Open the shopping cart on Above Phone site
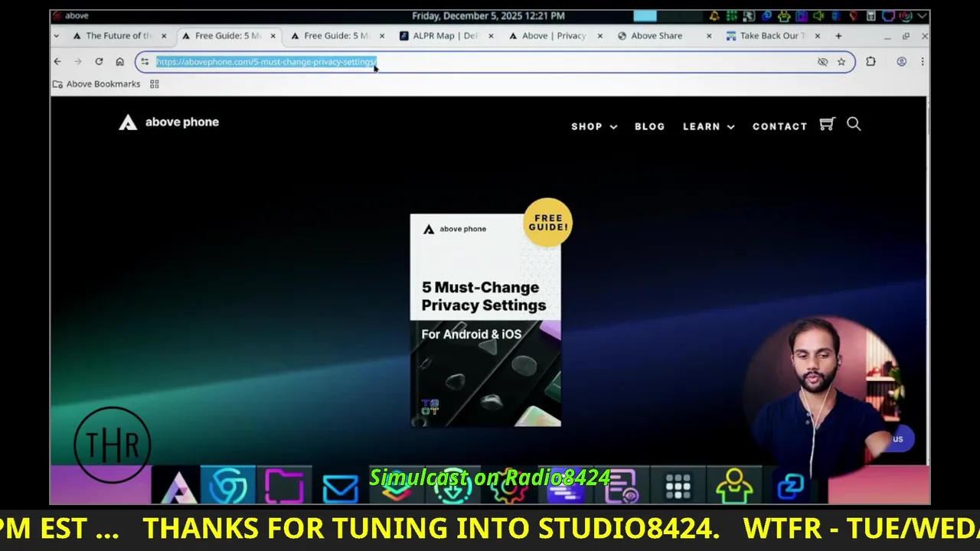The height and width of the screenshot is (551, 980). pos(826,124)
